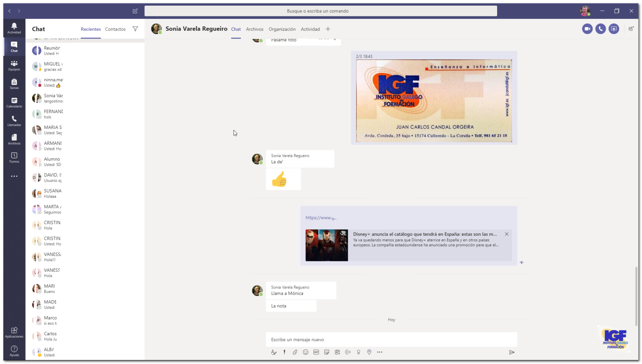Open the Calendario section in sidebar
Image resolution: width=642 pixels, height=364 pixels.
coord(14,103)
